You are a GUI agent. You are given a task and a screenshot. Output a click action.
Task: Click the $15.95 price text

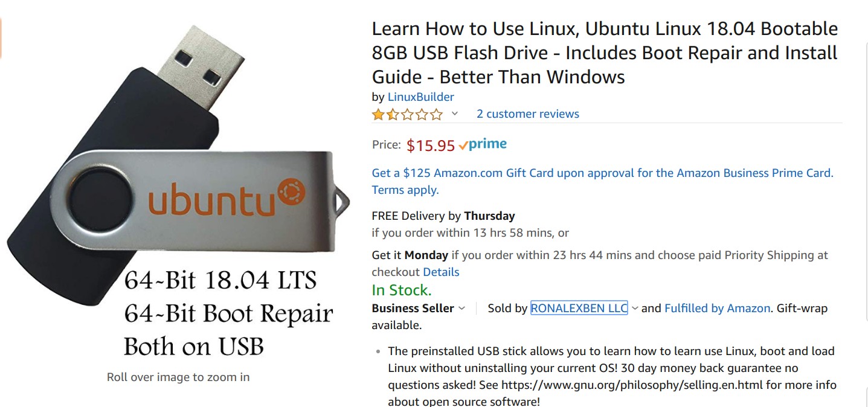click(x=431, y=146)
